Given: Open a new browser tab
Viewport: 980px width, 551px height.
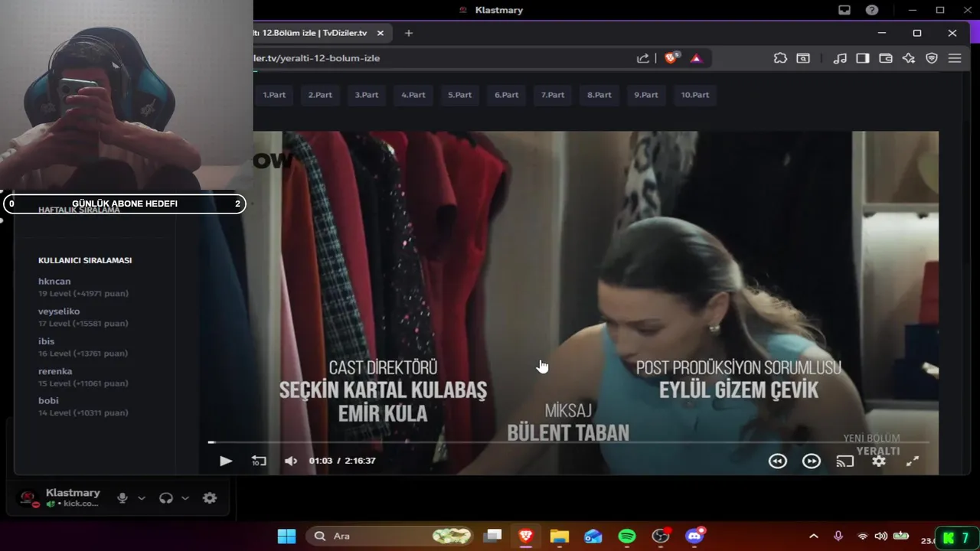Looking at the screenshot, I should click(409, 33).
